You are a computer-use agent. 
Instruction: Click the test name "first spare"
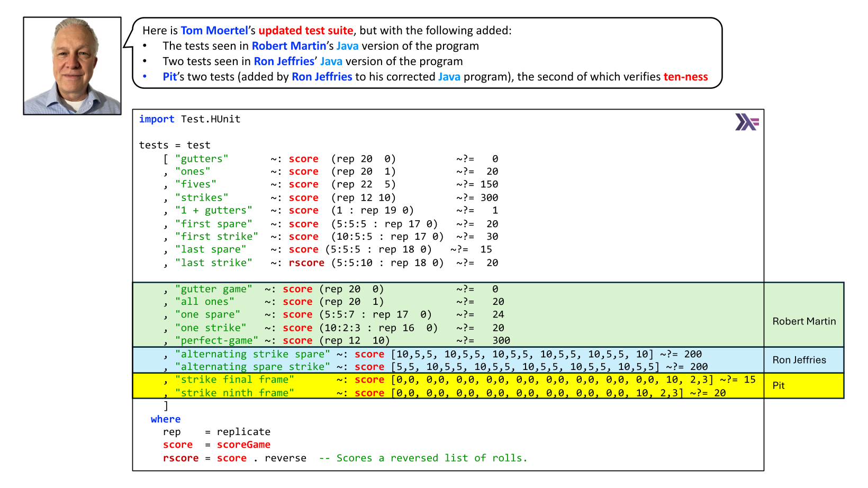214,224
